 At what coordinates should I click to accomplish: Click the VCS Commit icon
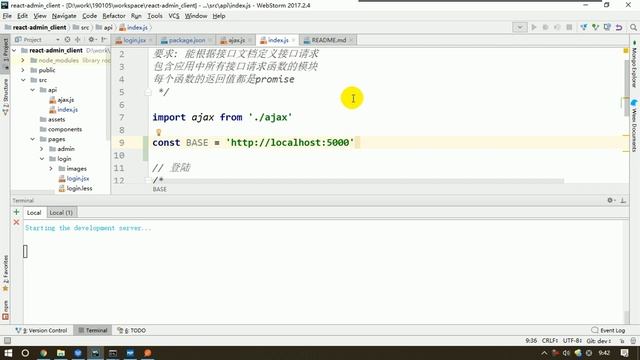(596, 27)
